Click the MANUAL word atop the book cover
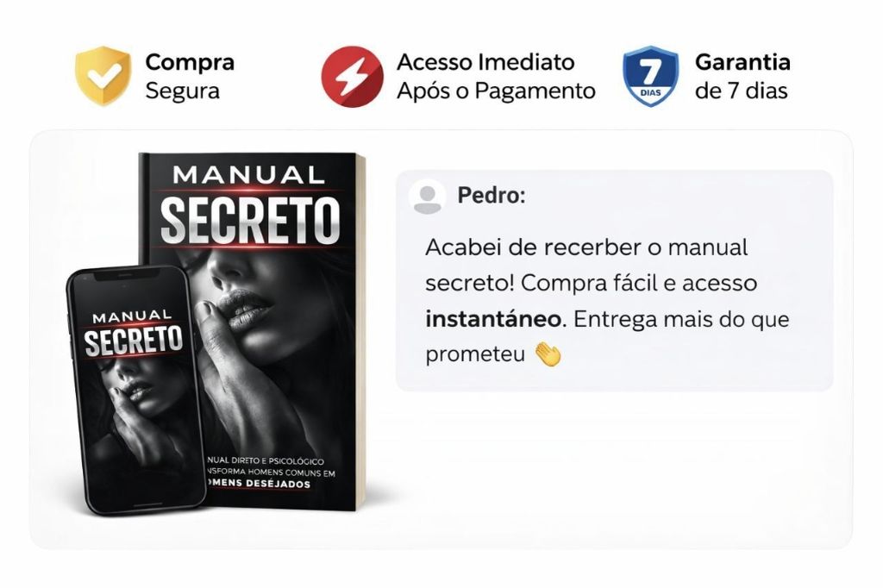 (x=249, y=175)
